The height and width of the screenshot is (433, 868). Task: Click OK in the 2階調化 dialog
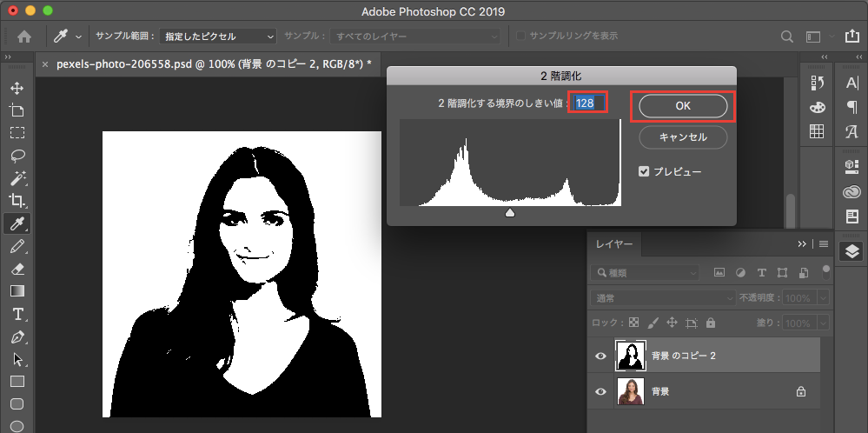tap(683, 105)
